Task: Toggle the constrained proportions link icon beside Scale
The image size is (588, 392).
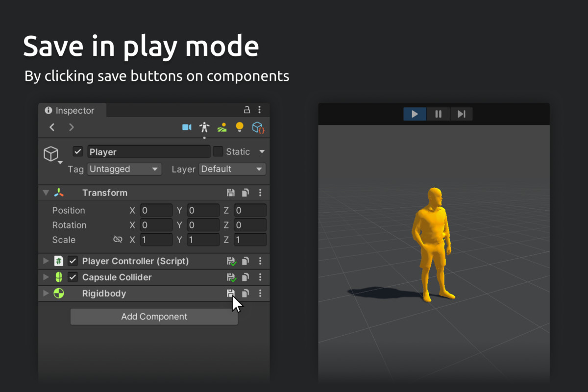Action: (118, 240)
